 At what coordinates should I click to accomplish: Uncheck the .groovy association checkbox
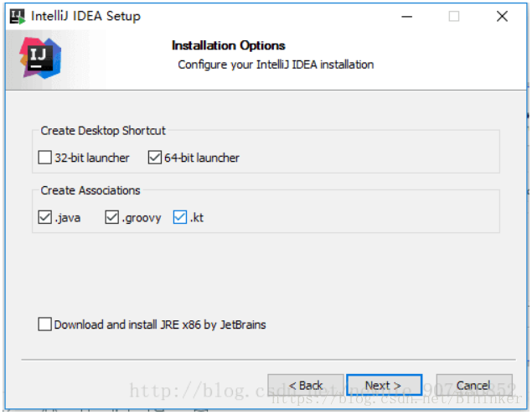111,217
